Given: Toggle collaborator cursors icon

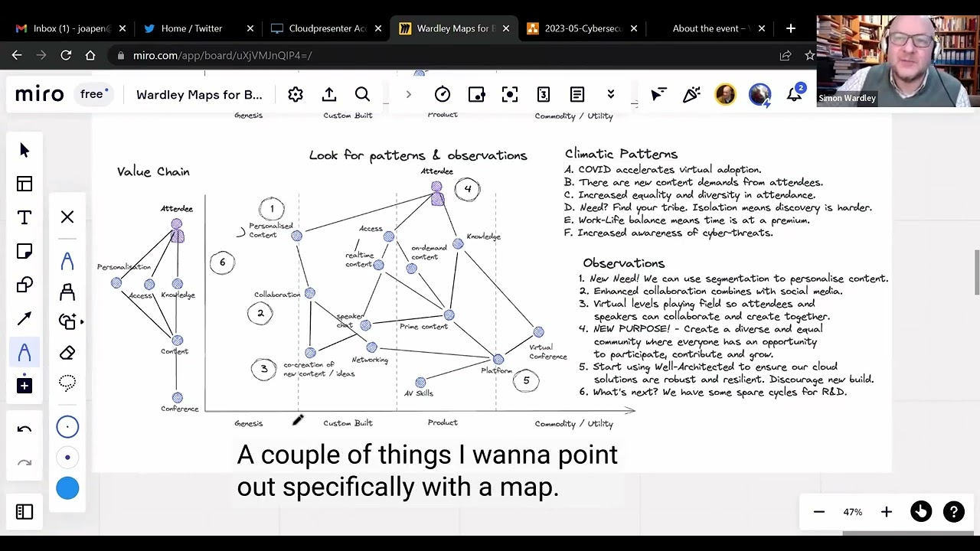Looking at the screenshot, I should point(658,94).
